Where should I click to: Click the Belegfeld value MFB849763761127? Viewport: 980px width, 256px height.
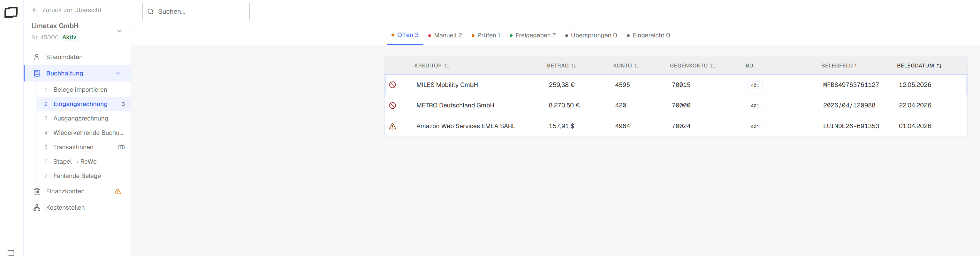[x=851, y=85]
